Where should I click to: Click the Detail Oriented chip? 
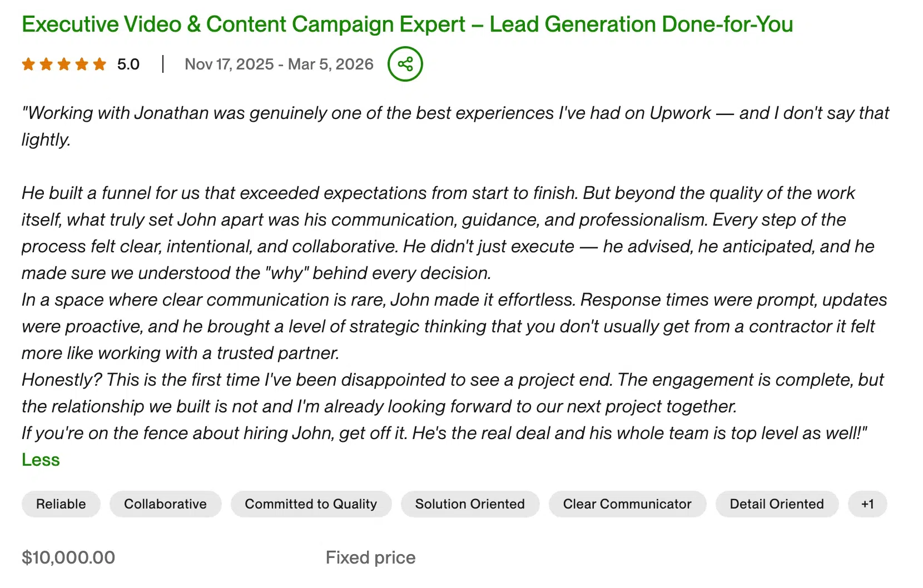pos(776,504)
